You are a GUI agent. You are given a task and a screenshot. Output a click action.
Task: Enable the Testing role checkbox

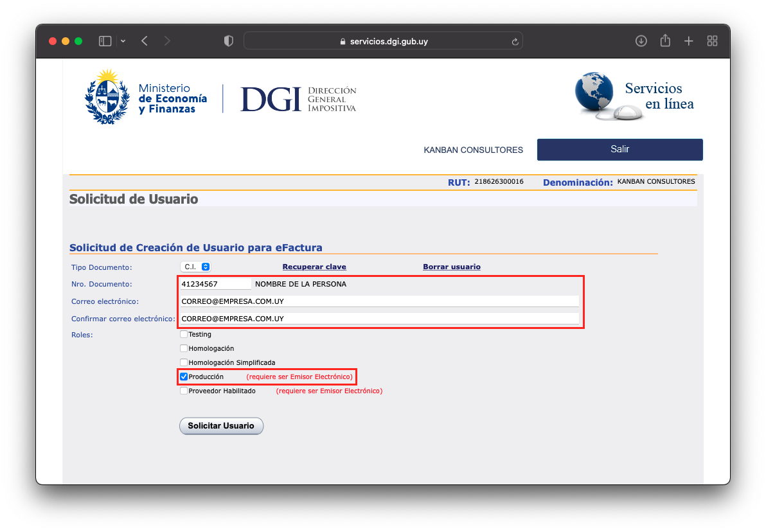click(184, 334)
